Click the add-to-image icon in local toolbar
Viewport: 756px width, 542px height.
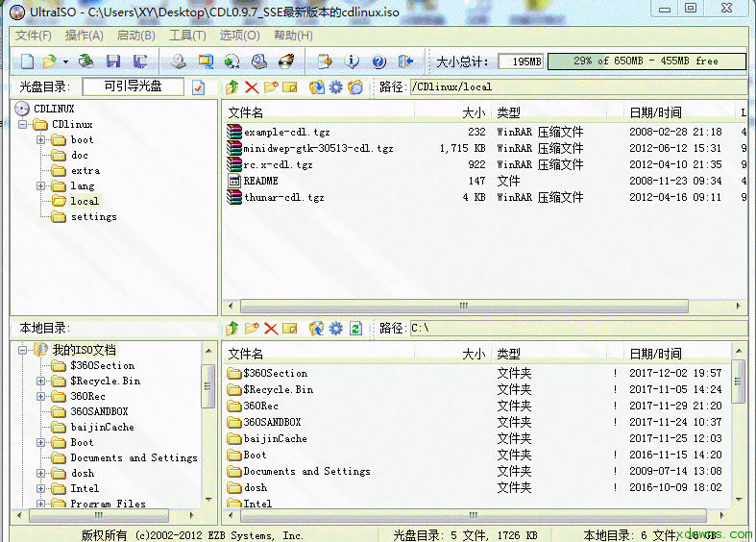point(317,329)
